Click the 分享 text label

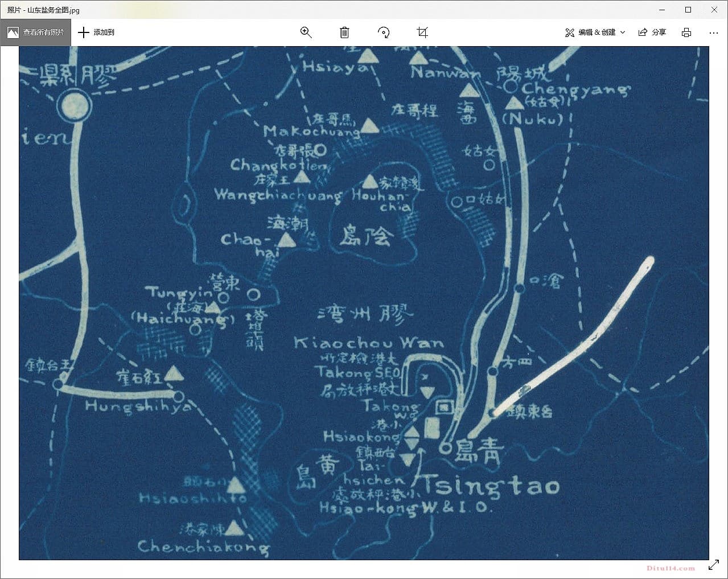click(659, 32)
